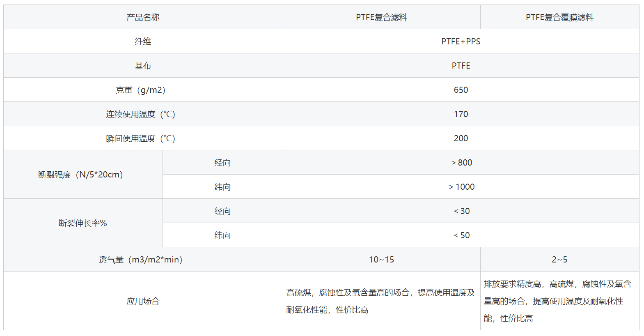The image size is (644, 336).
Task: Click the 断裂伸长率% label cell
Action: (x=83, y=223)
